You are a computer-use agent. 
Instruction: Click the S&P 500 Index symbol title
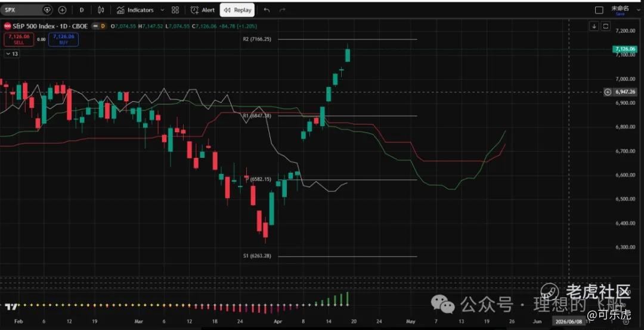coord(50,26)
